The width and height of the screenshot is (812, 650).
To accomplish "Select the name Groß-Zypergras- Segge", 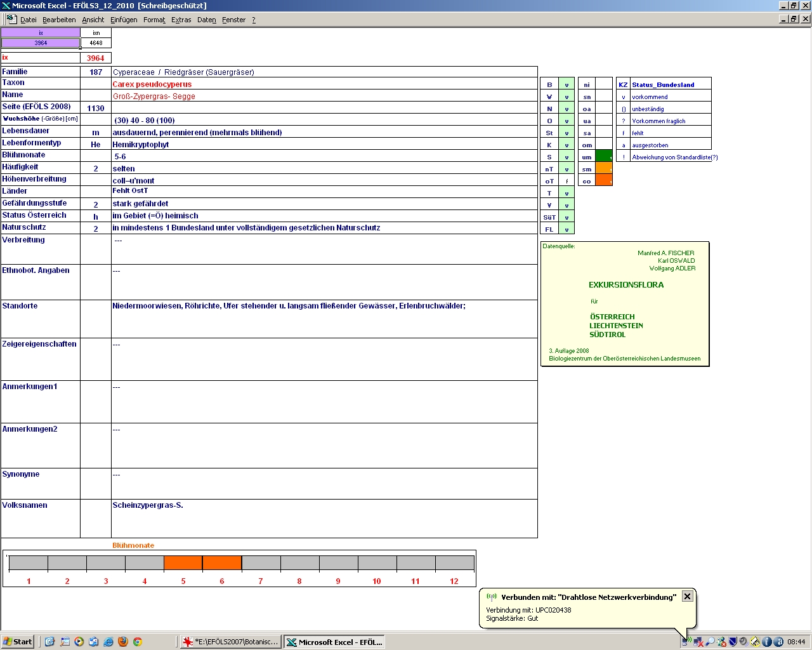I will pos(154,96).
